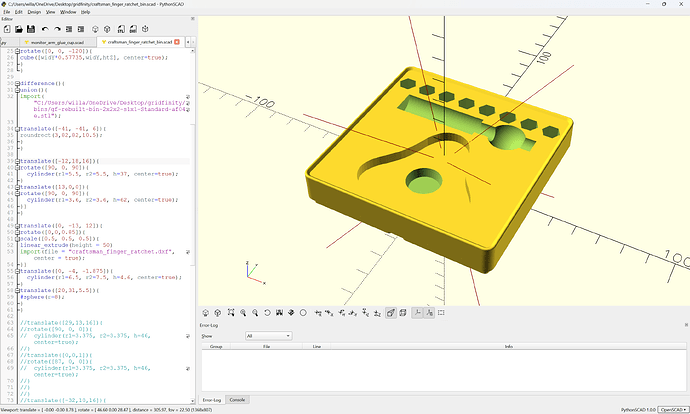Click Preview icon in the viewer toolbar
Image resolution: width=690 pixels, height=414 pixels.
coord(206,313)
